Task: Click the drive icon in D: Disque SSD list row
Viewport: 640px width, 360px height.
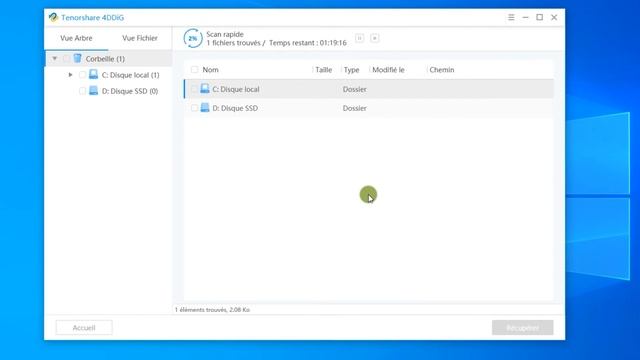Action: [x=205, y=108]
